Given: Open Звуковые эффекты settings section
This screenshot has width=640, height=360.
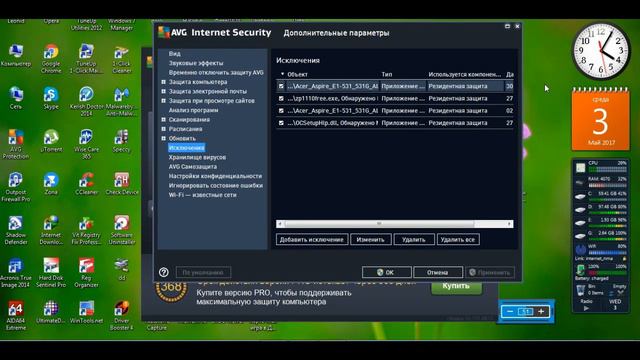Looking at the screenshot, I should pyautogui.click(x=196, y=63).
